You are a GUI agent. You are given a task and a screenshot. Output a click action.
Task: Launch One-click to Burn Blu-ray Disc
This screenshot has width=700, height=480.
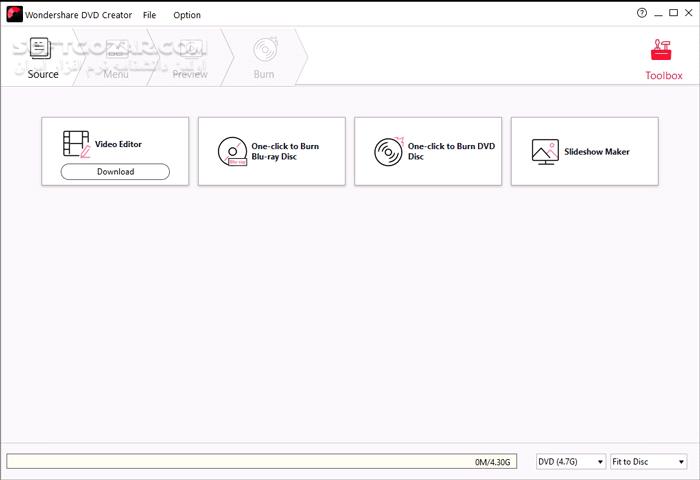click(271, 151)
